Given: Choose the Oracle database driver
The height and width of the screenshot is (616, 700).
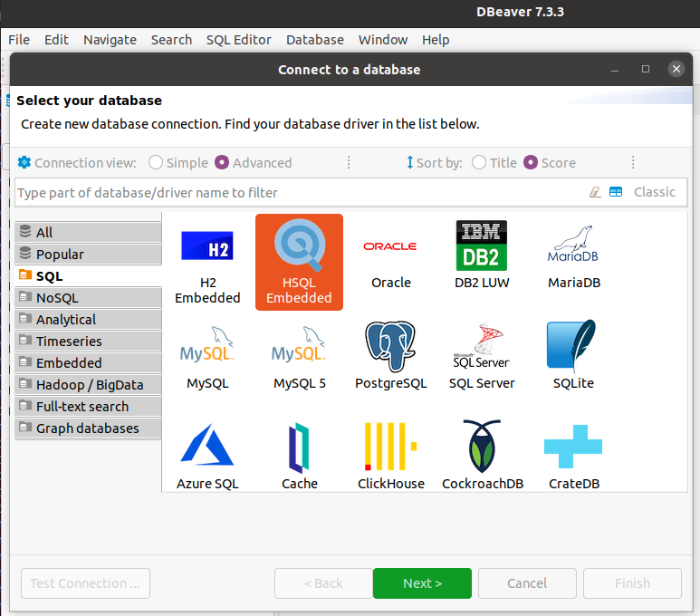Looking at the screenshot, I should point(390,262).
